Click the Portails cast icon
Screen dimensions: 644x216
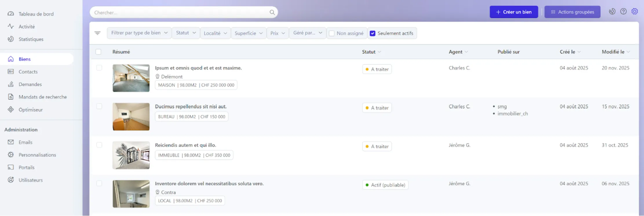pos(11,167)
